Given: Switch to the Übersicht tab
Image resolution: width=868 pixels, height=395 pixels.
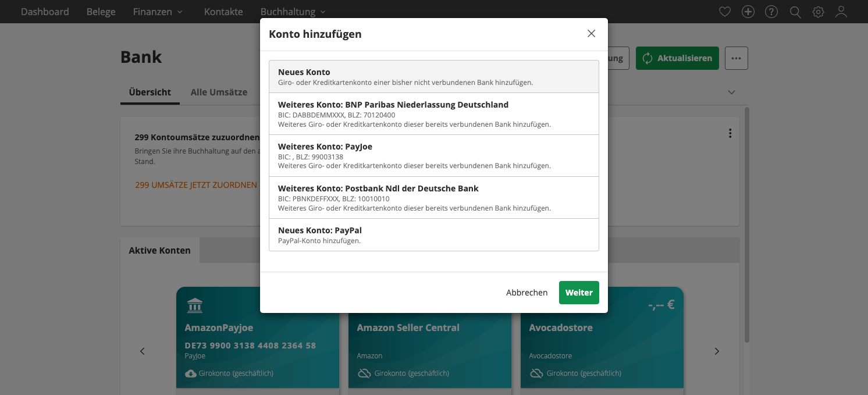Looking at the screenshot, I should point(150,92).
